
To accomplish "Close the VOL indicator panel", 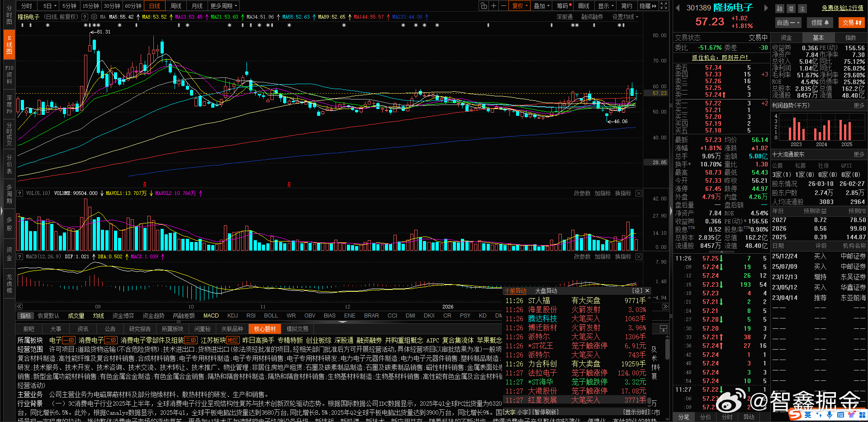I will point(639,193).
